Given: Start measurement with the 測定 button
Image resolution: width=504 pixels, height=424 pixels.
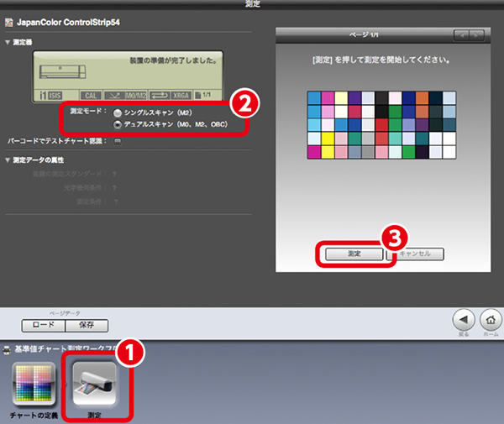Looking at the screenshot, I should (354, 254).
